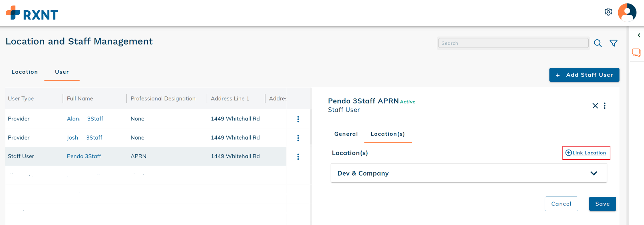Open the settings gear icon
644x225 pixels.
click(608, 12)
